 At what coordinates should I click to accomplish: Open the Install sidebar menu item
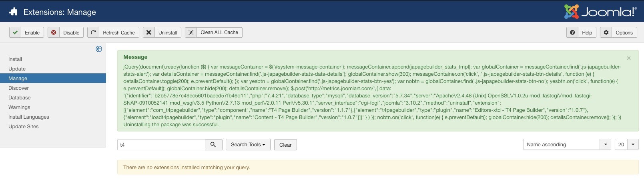(x=15, y=59)
